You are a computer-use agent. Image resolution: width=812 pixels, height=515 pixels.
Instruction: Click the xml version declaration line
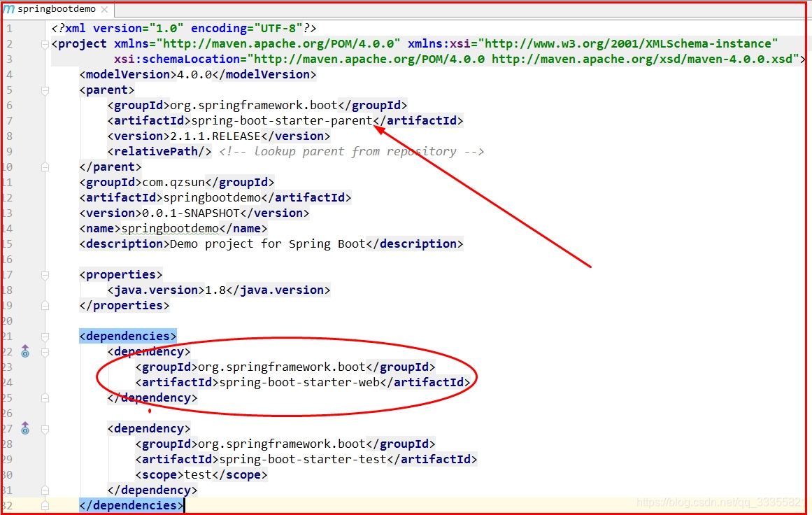184,28
